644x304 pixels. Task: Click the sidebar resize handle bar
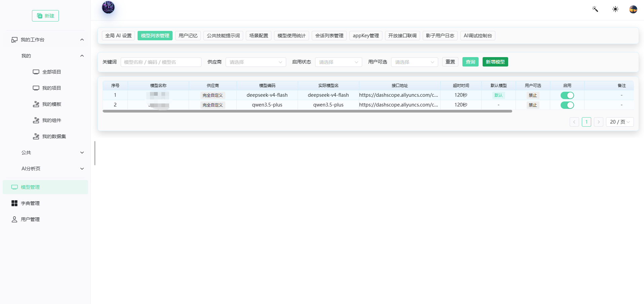pyautogui.click(x=95, y=153)
